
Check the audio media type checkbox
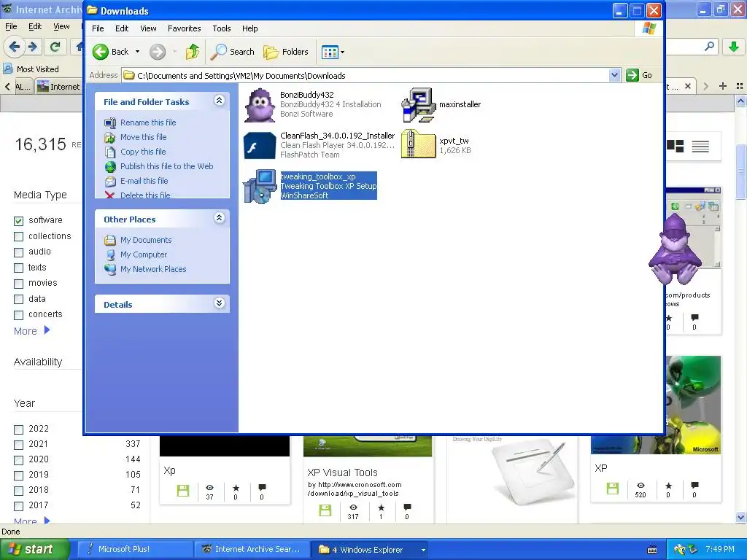[x=18, y=252]
